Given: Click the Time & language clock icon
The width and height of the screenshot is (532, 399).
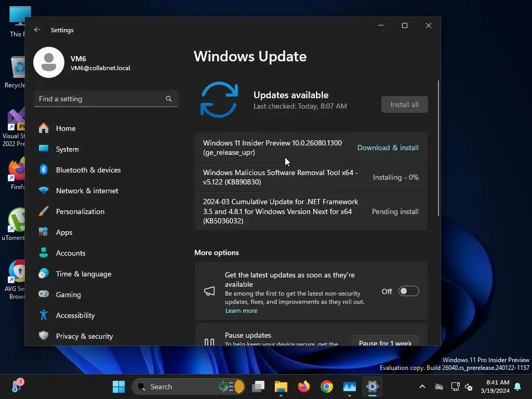Looking at the screenshot, I should coord(44,273).
